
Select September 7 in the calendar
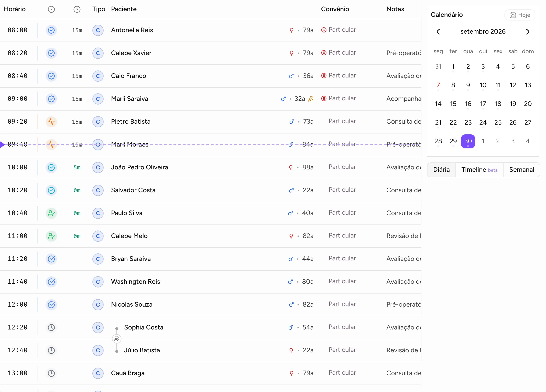click(x=438, y=85)
